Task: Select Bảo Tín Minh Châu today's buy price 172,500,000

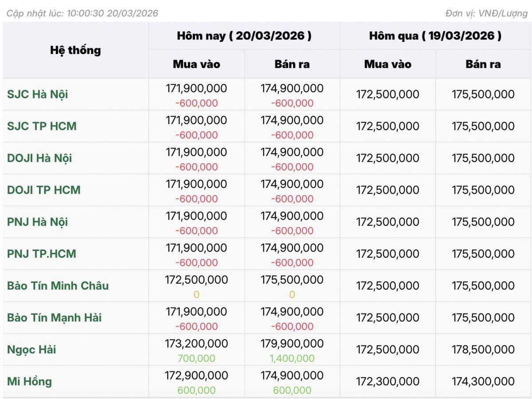Action: [x=196, y=280]
